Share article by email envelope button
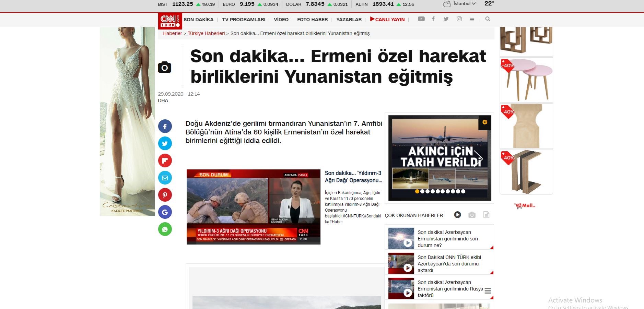The width and height of the screenshot is (644, 309). 165,178
